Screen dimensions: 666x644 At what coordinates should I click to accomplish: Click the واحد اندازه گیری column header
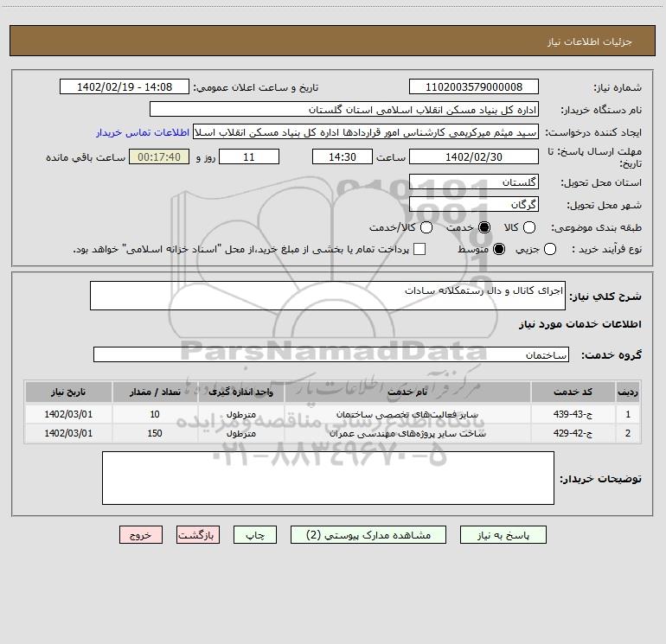(240, 392)
